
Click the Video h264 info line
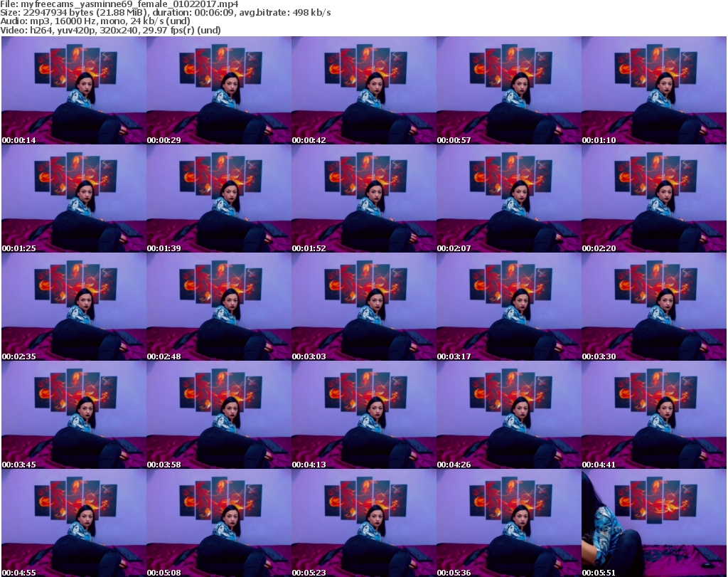110,31
